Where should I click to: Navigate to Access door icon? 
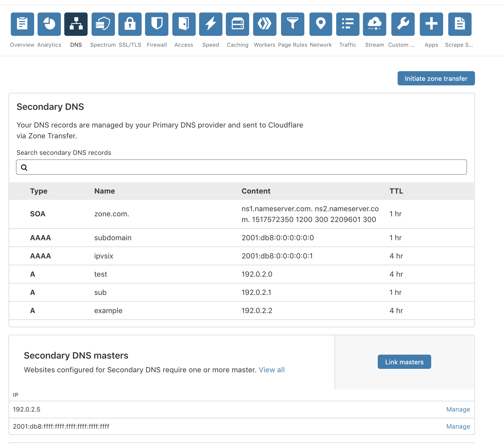pos(184,24)
